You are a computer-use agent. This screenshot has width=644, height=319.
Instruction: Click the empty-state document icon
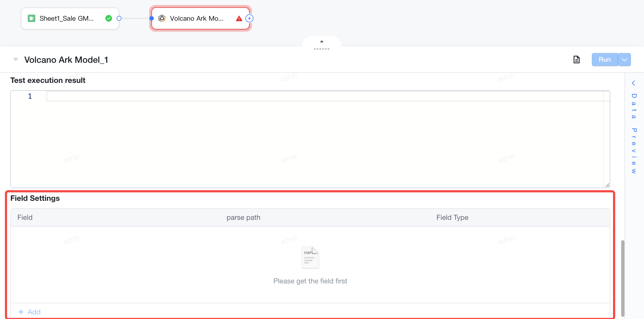[310, 258]
